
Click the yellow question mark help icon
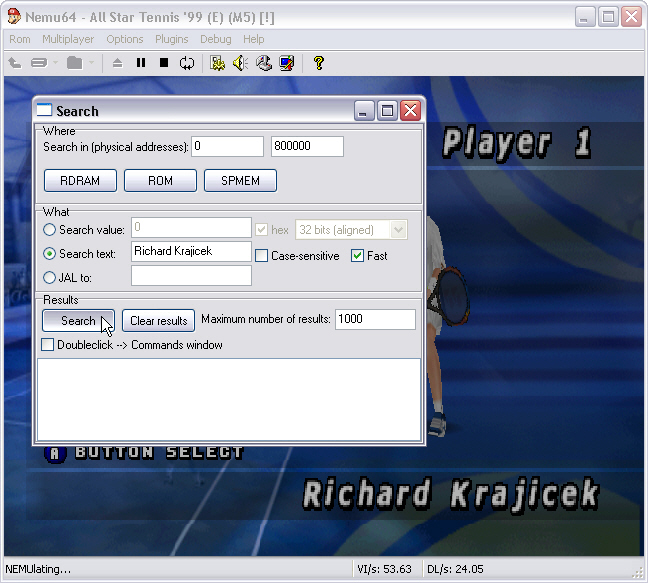coord(319,63)
